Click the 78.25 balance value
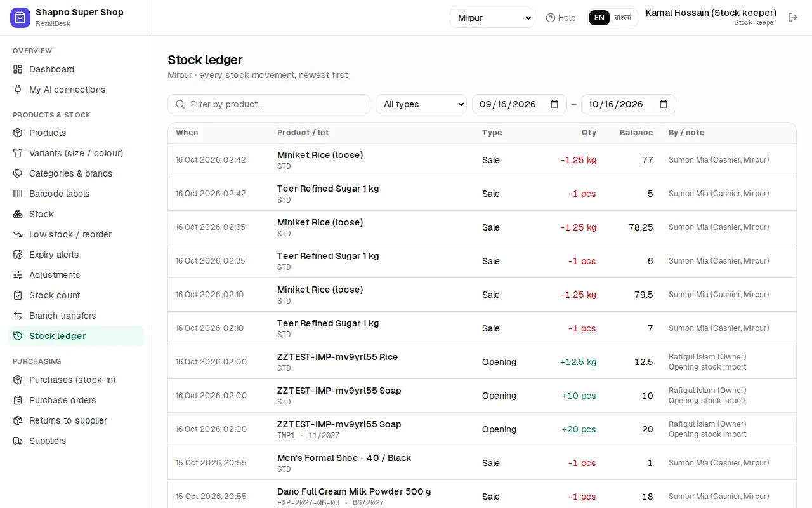The width and height of the screenshot is (812, 508). [x=641, y=227]
